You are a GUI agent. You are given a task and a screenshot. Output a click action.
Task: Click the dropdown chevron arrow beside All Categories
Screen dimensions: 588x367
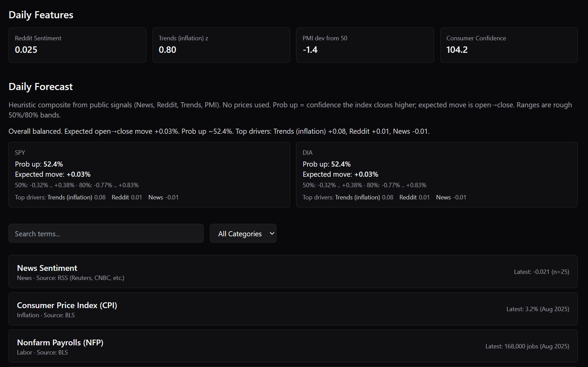(x=272, y=234)
